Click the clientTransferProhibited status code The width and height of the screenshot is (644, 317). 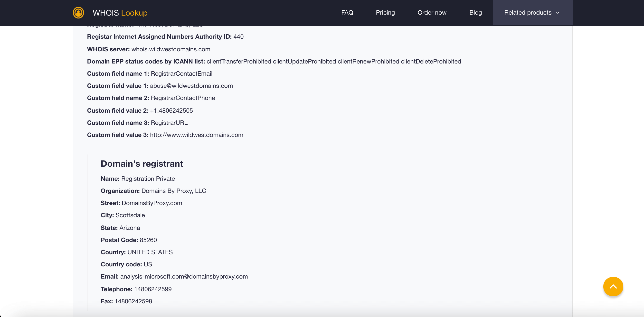coord(239,62)
